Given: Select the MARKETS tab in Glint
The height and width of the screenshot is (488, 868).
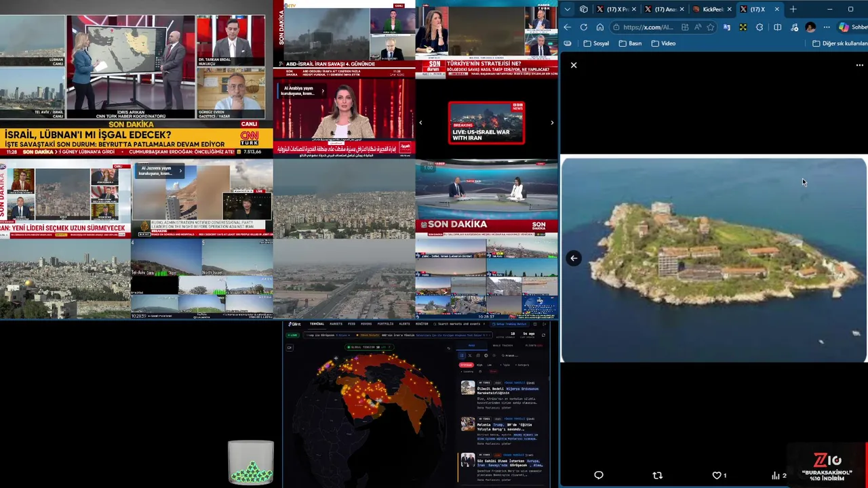Looking at the screenshot, I should [x=336, y=324].
